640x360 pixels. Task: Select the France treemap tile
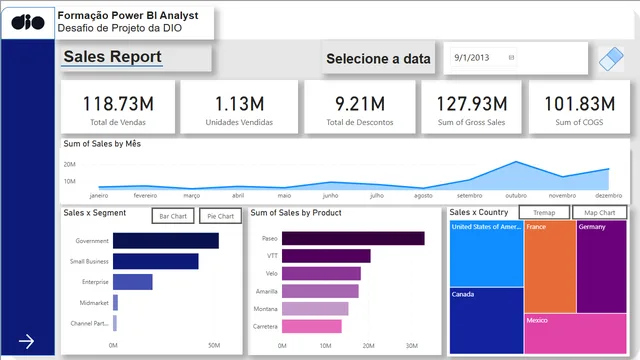550,267
